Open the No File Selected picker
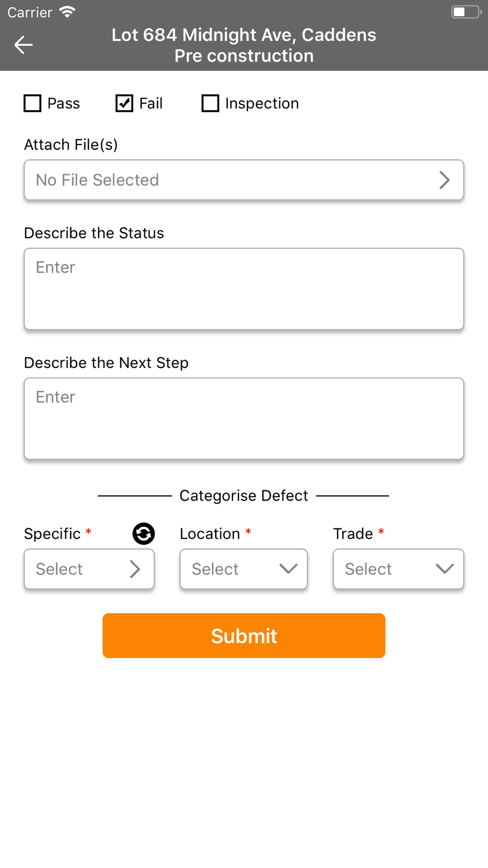The image size is (488, 868). click(244, 180)
